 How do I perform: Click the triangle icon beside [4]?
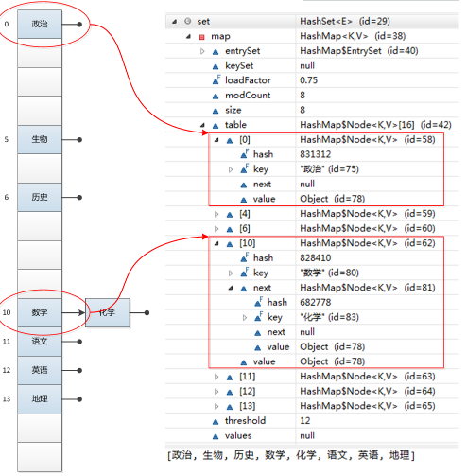point(230,215)
